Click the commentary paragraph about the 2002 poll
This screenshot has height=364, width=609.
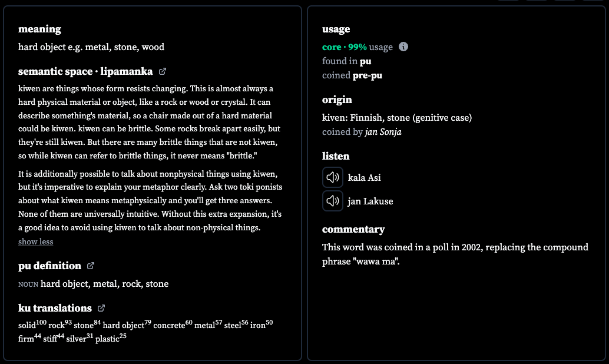point(455,254)
